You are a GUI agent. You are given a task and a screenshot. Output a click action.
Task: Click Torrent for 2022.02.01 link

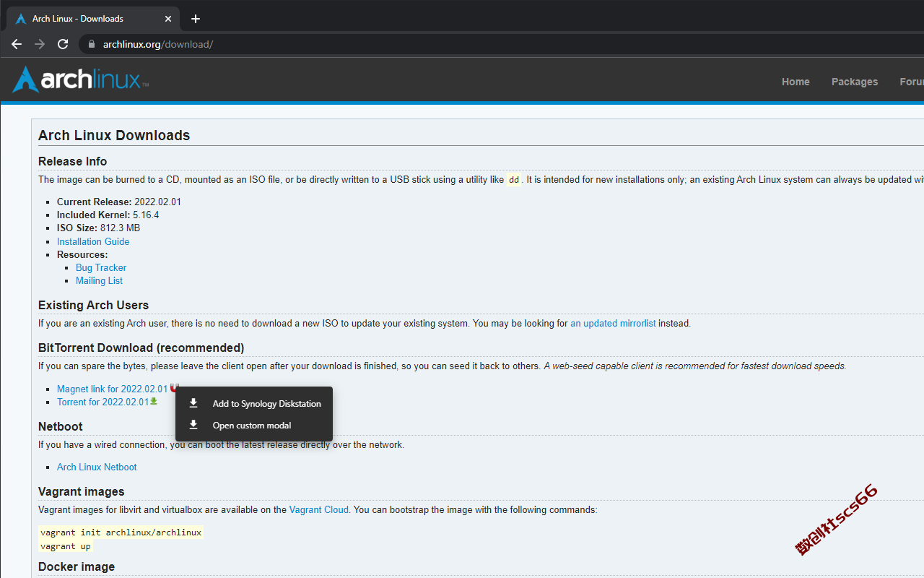pyautogui.click(x=103, y=402)
